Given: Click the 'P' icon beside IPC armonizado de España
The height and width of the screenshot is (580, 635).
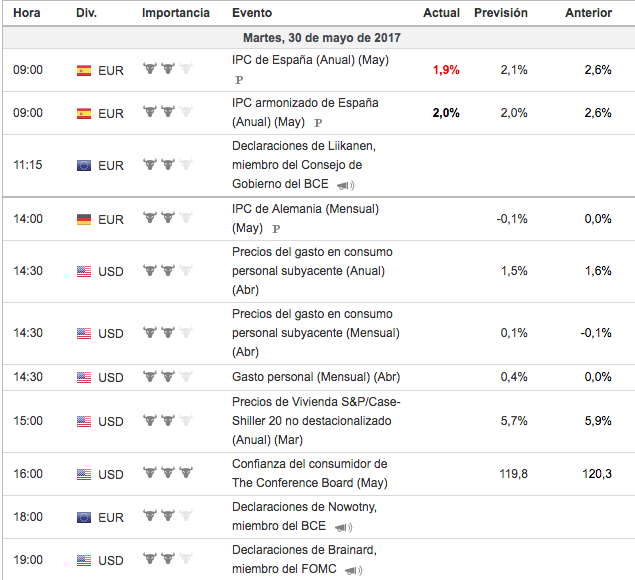Looking at the screenshot, I should pyautogui.click(x=318, y=122).
